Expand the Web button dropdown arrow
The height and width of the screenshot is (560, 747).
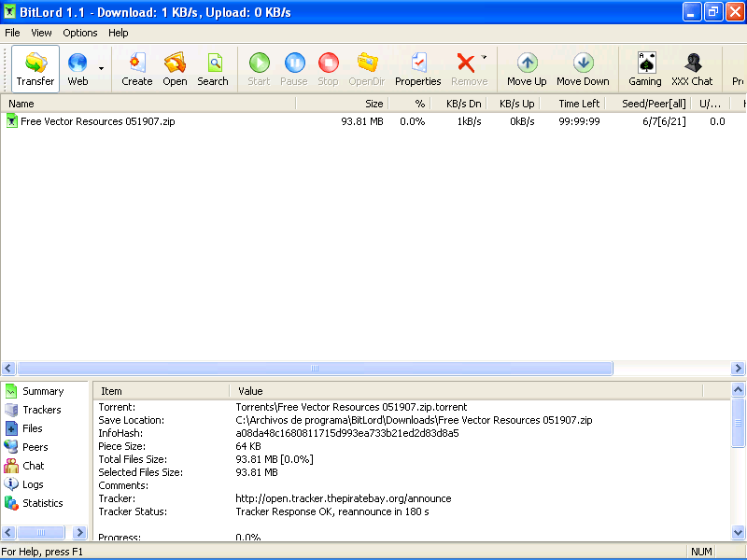coord(100,67)
